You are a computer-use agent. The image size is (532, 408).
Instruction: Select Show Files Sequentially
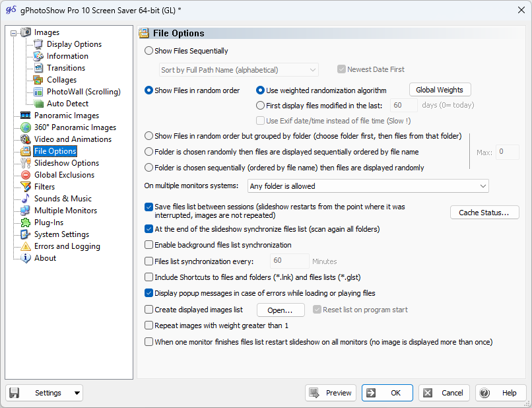148,50
